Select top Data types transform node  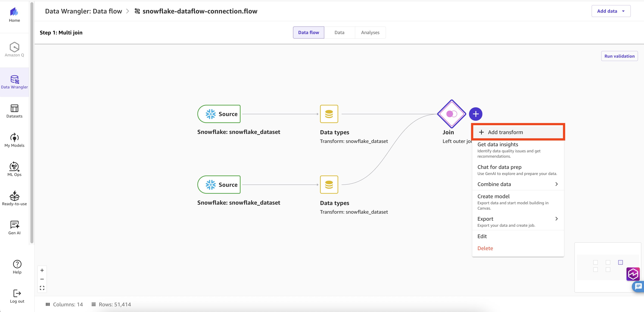(x=329, y=114)
